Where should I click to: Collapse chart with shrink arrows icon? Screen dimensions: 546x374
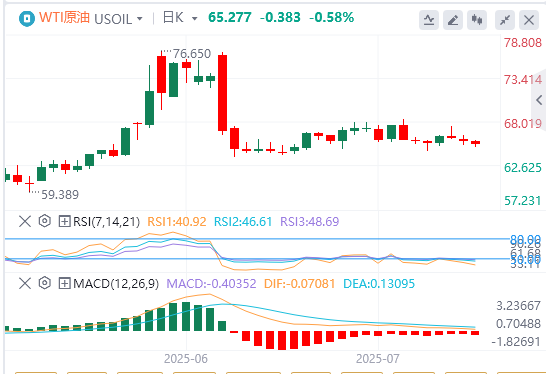[505, 20]
